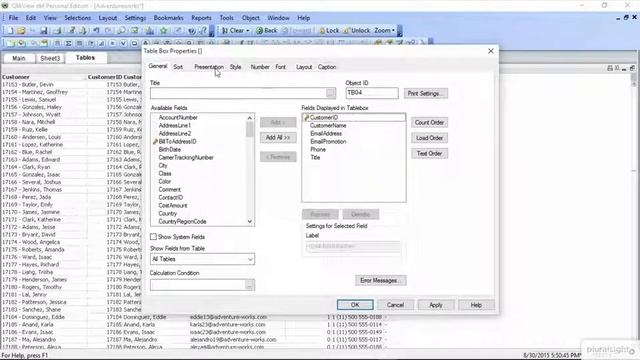Select row '17153 - Butler, Devin' in QlikView window
This screenshot has width=640, height=360.
click(28, 84)
